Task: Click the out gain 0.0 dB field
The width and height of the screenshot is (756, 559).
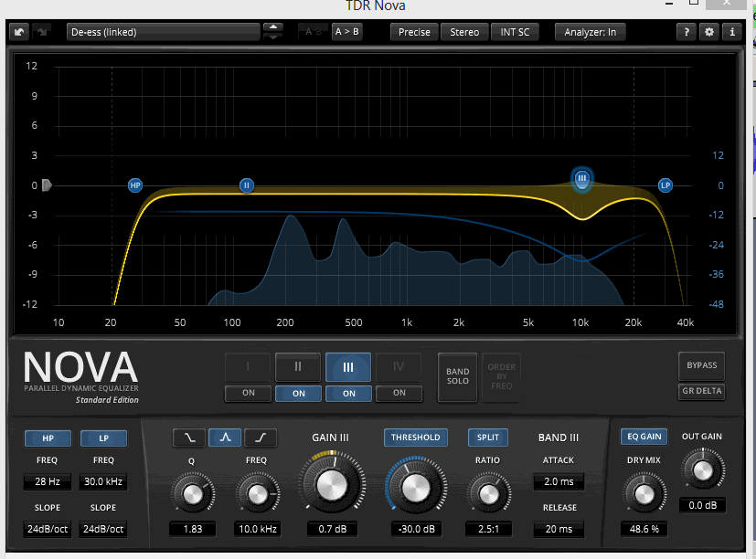Action: (x=702, y=505)
